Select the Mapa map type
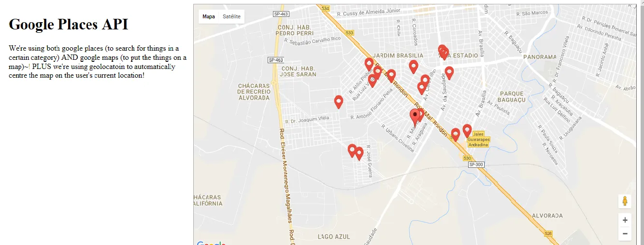 point(209,16)
